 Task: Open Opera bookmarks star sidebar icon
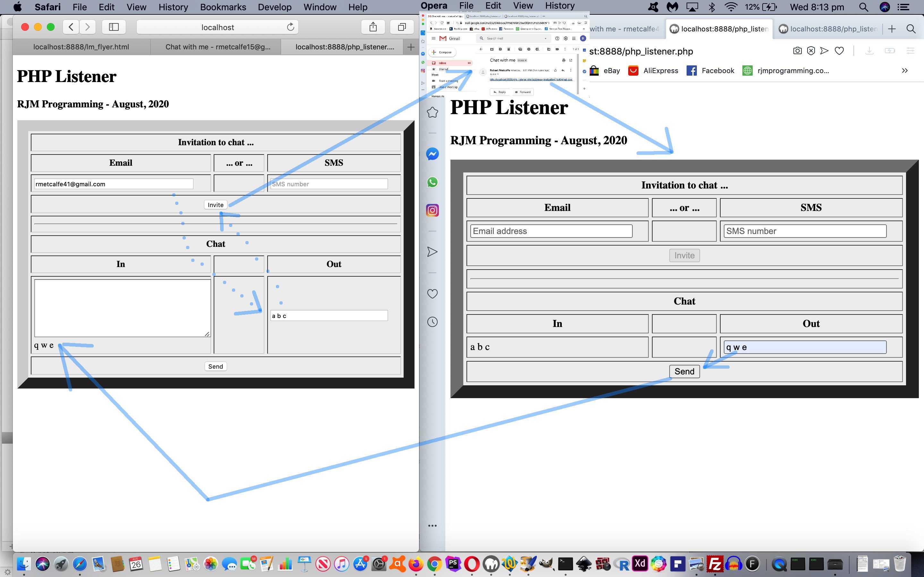[432, 112]
